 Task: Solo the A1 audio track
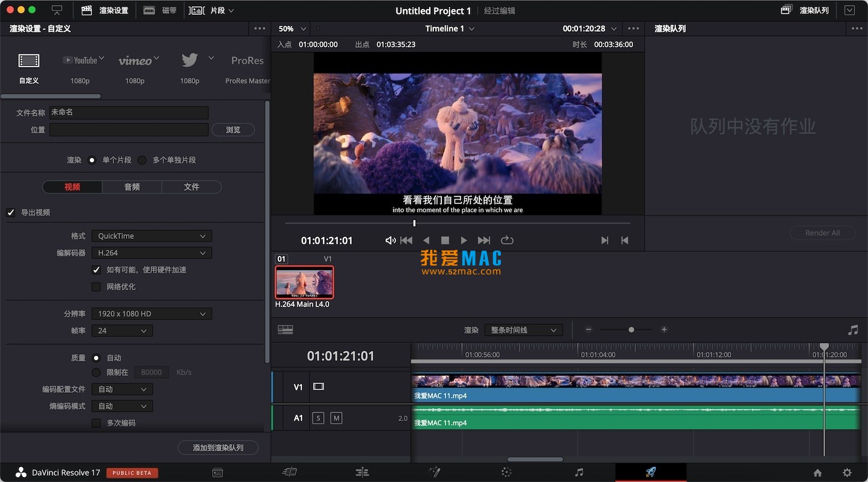pos(318,417)
